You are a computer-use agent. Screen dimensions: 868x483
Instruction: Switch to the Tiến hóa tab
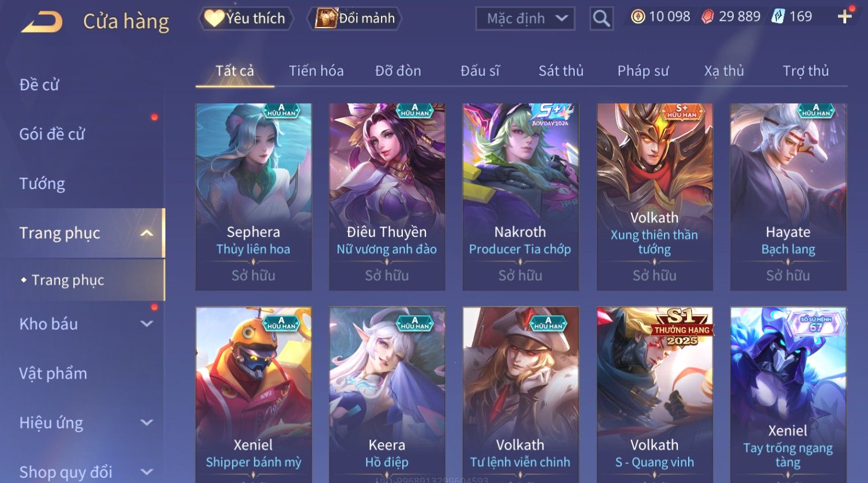tap(316, 71)
